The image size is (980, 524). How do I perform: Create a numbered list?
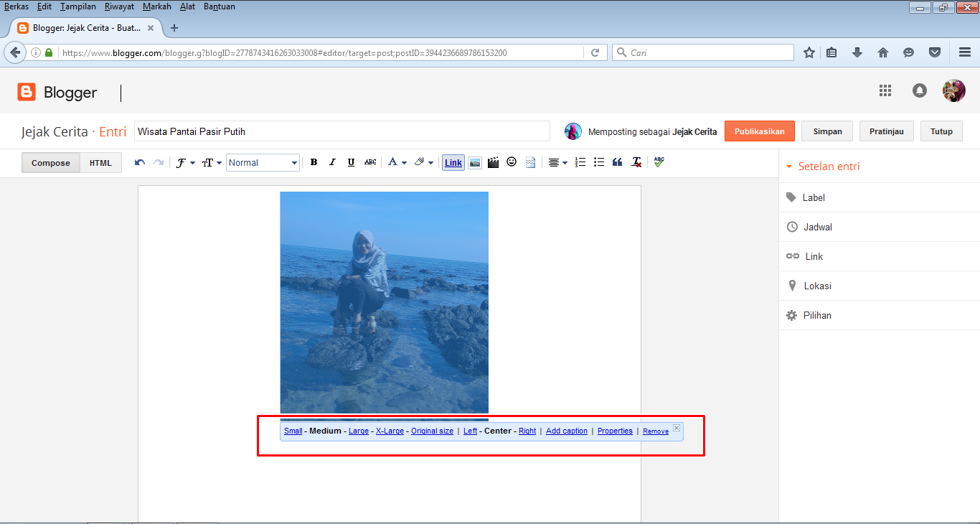click(x=580, y=163)
